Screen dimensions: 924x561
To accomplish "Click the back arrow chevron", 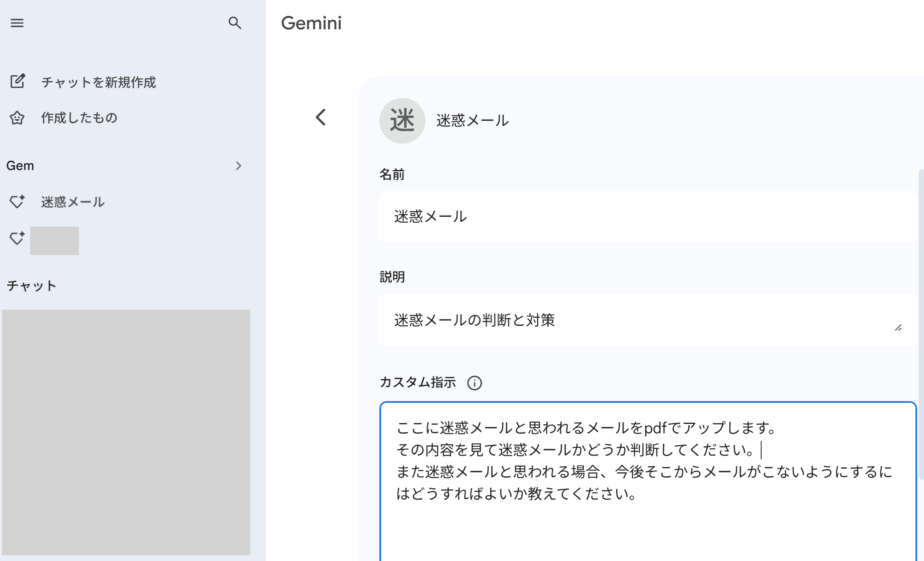I will [x=321, y=118].
